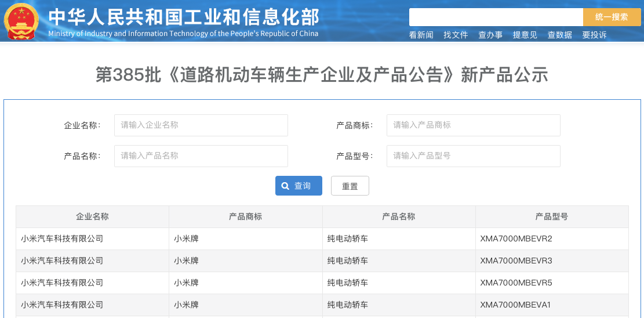
Task: Open the 找文件 menu item
Action: click(456, 35)
